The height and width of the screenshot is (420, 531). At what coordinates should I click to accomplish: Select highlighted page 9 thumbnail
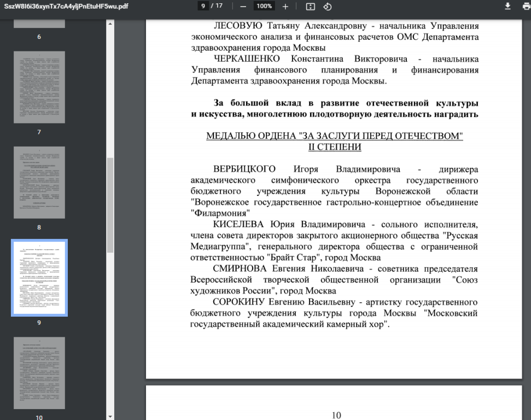39,277
